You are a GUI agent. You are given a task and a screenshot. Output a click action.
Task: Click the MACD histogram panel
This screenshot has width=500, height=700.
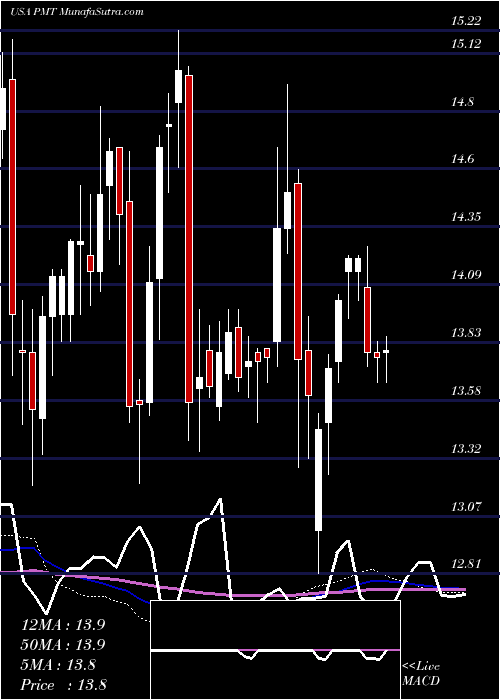(275, 650)
